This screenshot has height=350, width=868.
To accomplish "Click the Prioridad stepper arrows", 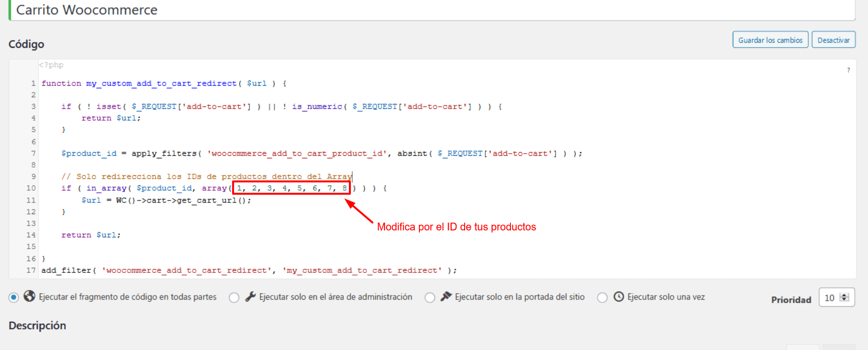I will pos(844,298).
